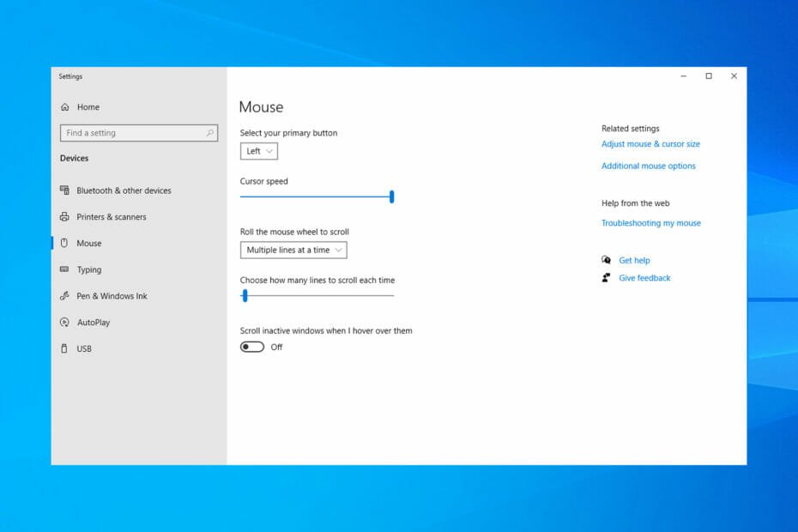Click the Give feedback link

coord(644,278)
